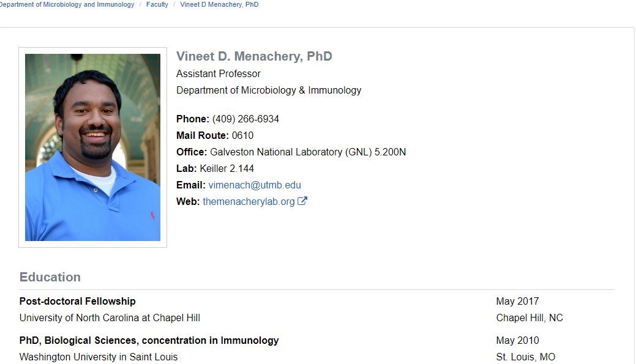Click the Education section heading
The height and width of the screenshot is (364, 636).
(x=50, y=277)
